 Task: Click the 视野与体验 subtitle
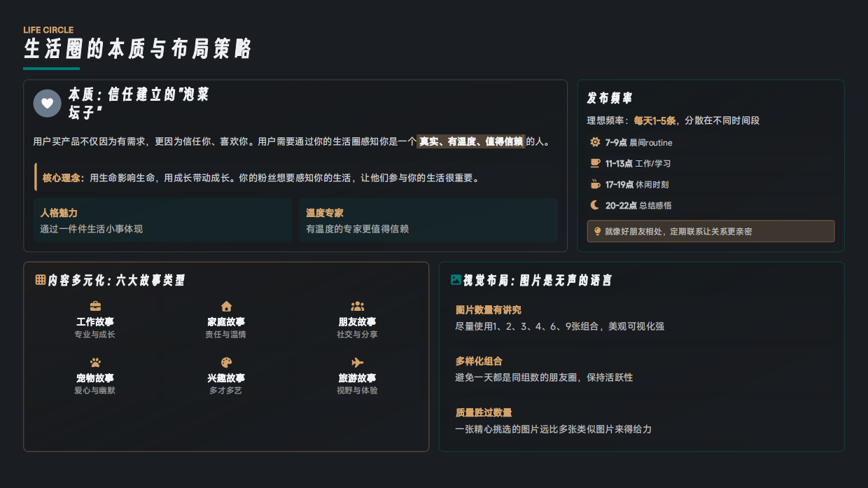click(357, 391)
